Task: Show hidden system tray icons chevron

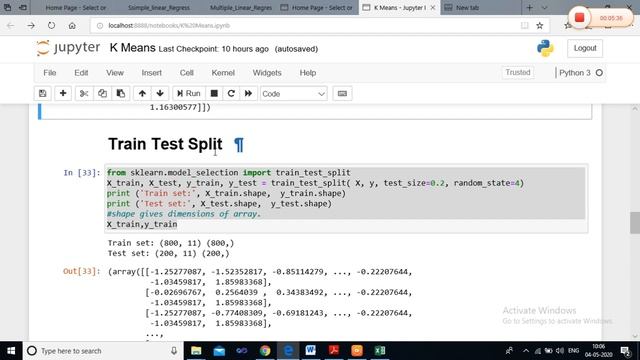Action: pyautogui.click(x=526, y=351)
